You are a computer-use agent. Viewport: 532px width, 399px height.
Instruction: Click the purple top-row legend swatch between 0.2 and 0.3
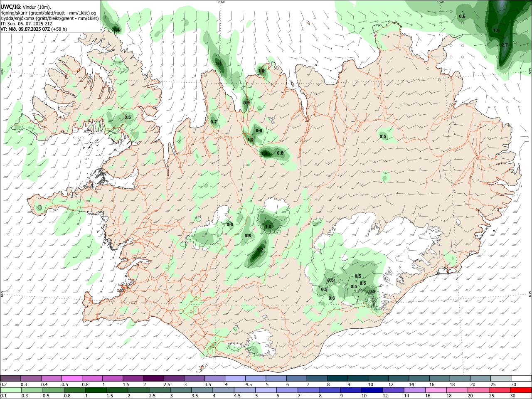(10, 378)
